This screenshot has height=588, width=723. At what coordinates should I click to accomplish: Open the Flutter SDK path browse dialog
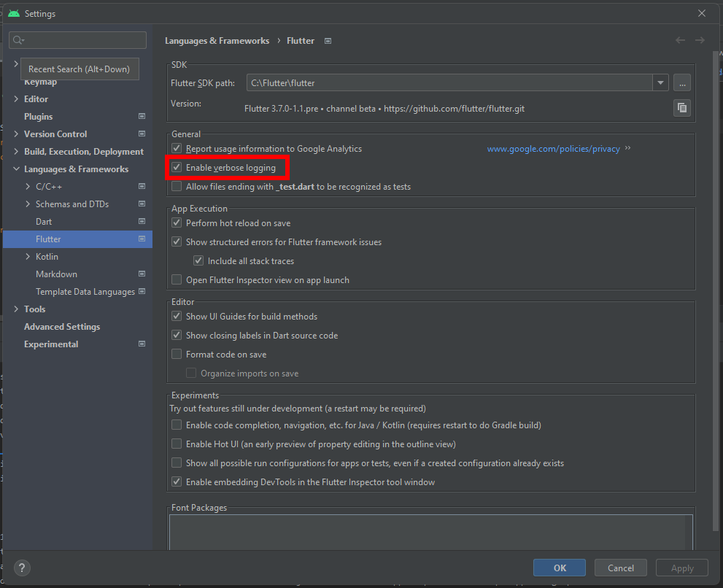(x=681, y=82)
